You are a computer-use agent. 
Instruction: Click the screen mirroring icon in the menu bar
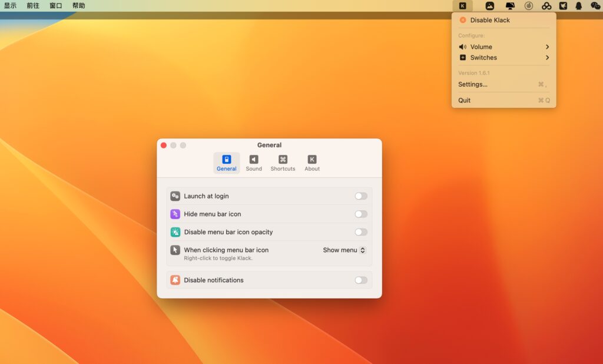pos(510,5)
